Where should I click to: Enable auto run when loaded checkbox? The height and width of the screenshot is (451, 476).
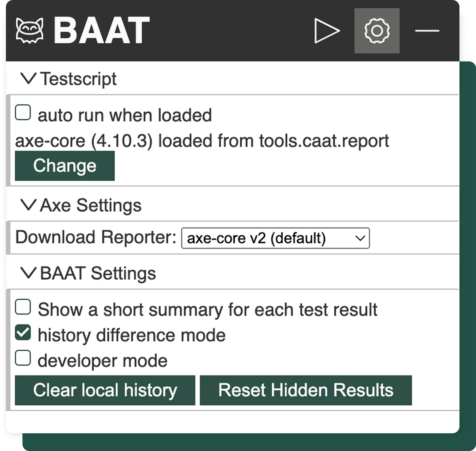[23, 112]
